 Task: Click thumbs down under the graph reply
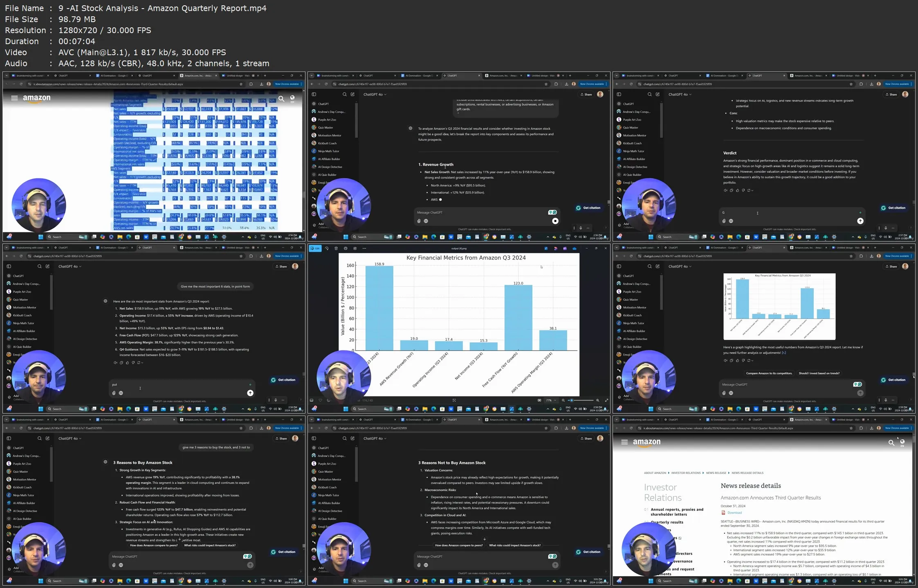pyautogui.click(x=743, y=360)
